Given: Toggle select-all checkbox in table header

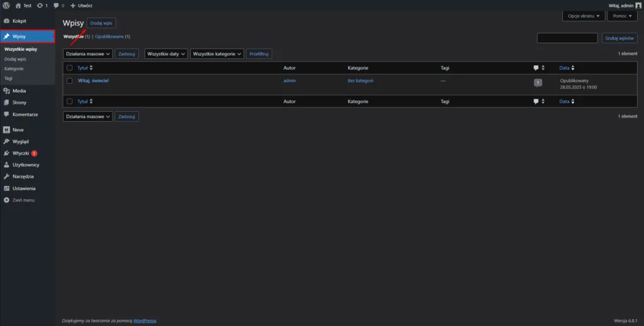Looking at the screenshot, I should click(x=70, y=68).
